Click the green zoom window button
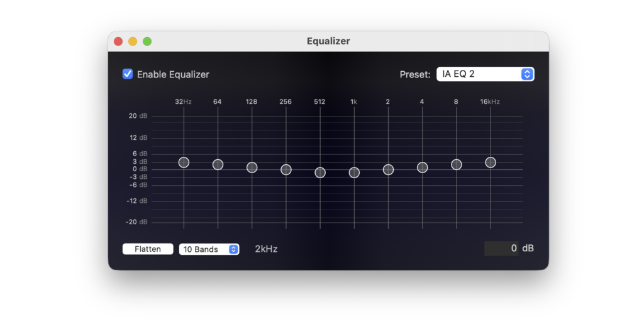Screen dimensions: 644x335 147,41
